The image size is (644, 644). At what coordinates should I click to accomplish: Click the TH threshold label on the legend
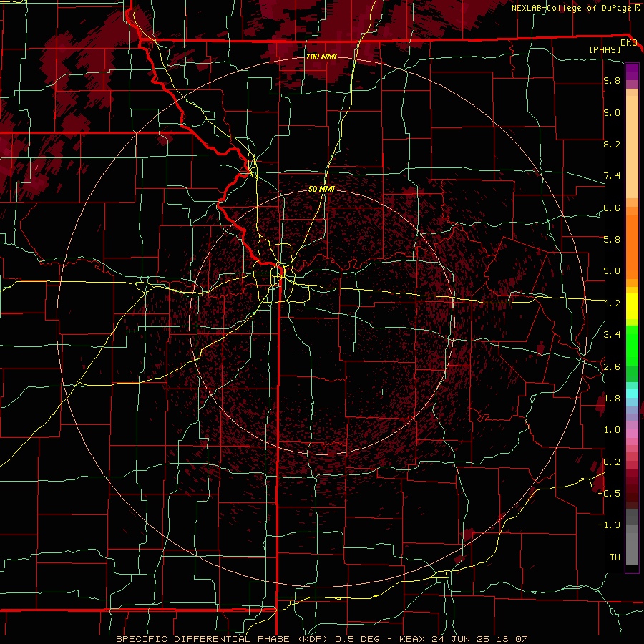(x=615, y=557)
